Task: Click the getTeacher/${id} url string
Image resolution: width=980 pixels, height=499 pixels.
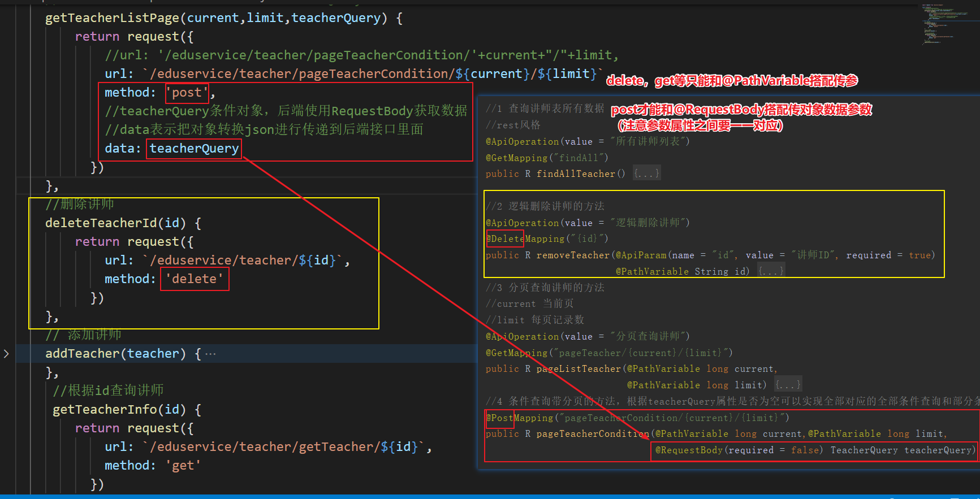Action: click(x=283, y=447)
